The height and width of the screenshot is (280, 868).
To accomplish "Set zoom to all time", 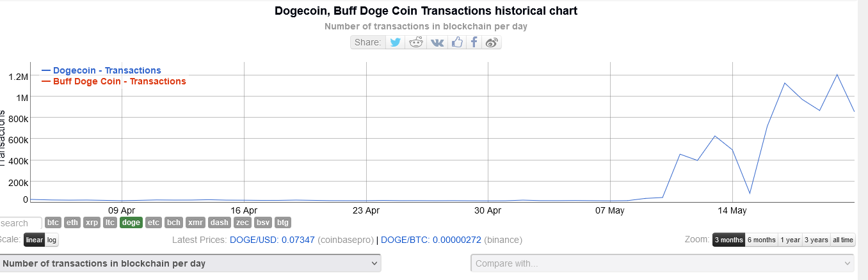I will 842,240.
